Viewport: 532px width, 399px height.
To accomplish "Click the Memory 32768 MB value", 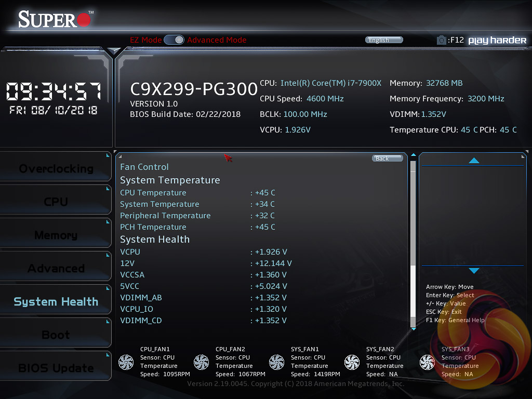I will (x=444, y=83).
